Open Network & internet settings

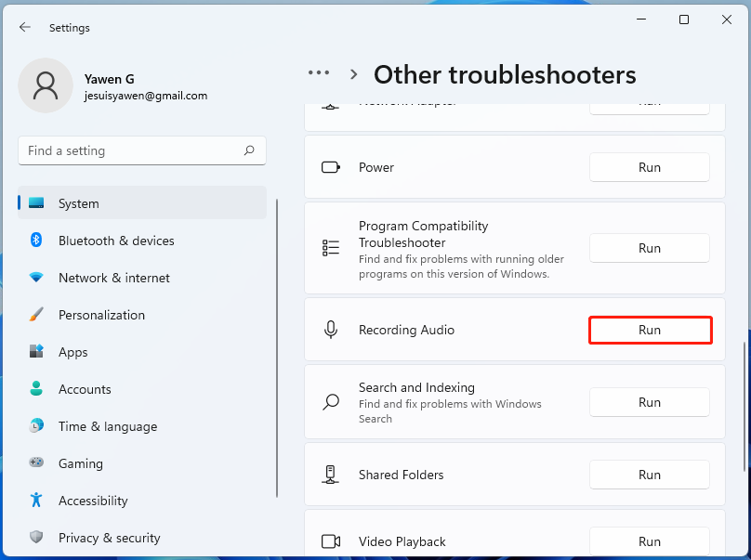142,278
